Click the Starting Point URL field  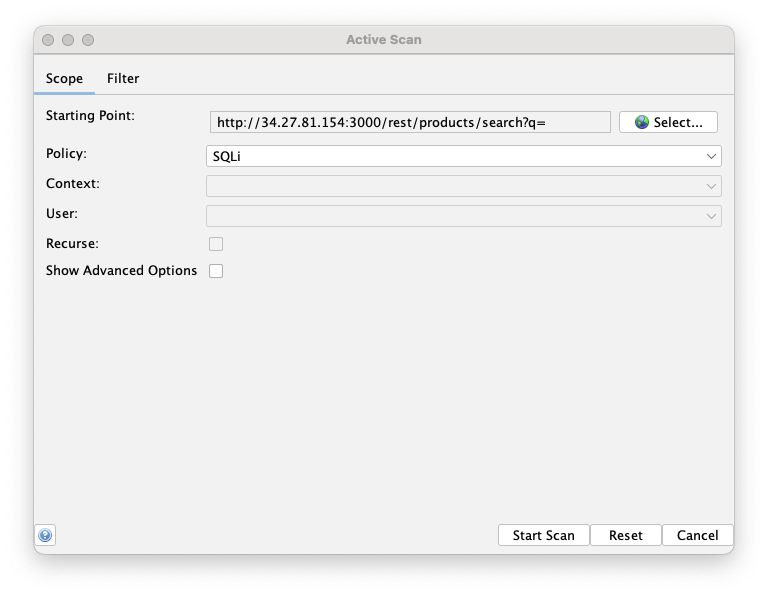pos(410,122)
